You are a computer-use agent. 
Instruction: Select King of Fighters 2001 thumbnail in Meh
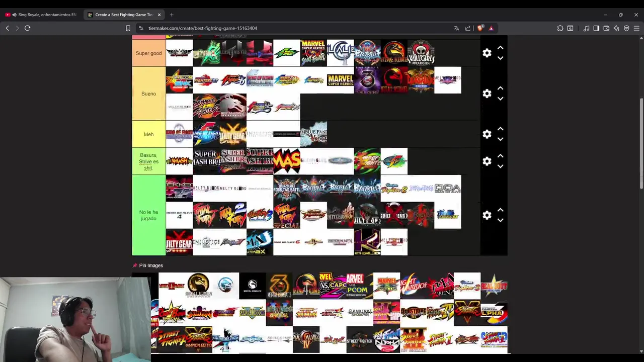click(206, 134)
